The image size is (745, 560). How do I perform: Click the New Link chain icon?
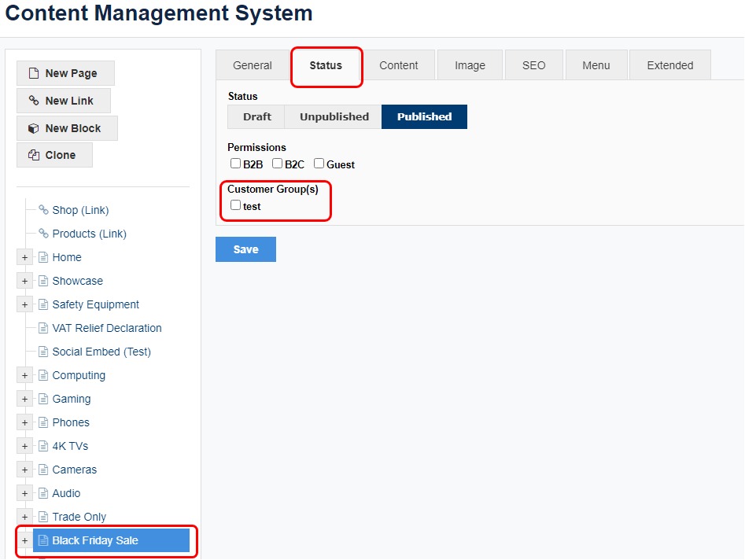coord(34,101)
